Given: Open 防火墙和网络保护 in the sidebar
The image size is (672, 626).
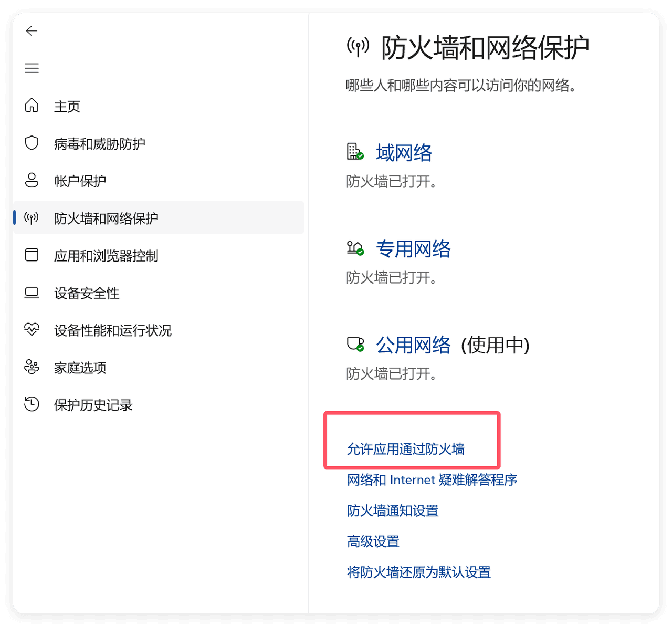Looking at the screenshot, I should tap(107, 217).
